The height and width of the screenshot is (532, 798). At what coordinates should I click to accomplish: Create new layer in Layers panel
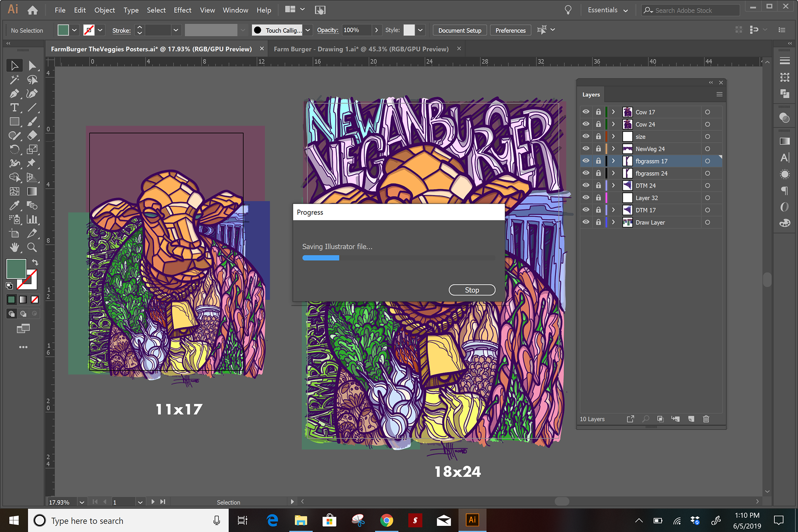[691, 419]
